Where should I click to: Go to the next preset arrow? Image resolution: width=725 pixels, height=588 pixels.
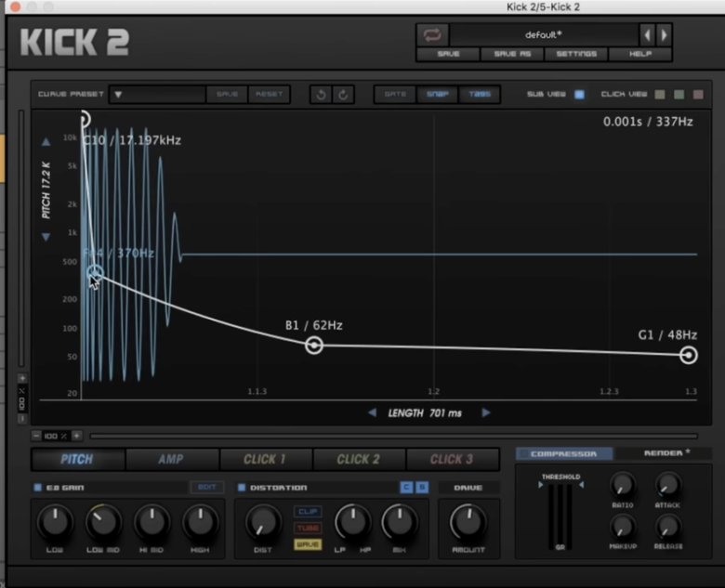[664, 34]
